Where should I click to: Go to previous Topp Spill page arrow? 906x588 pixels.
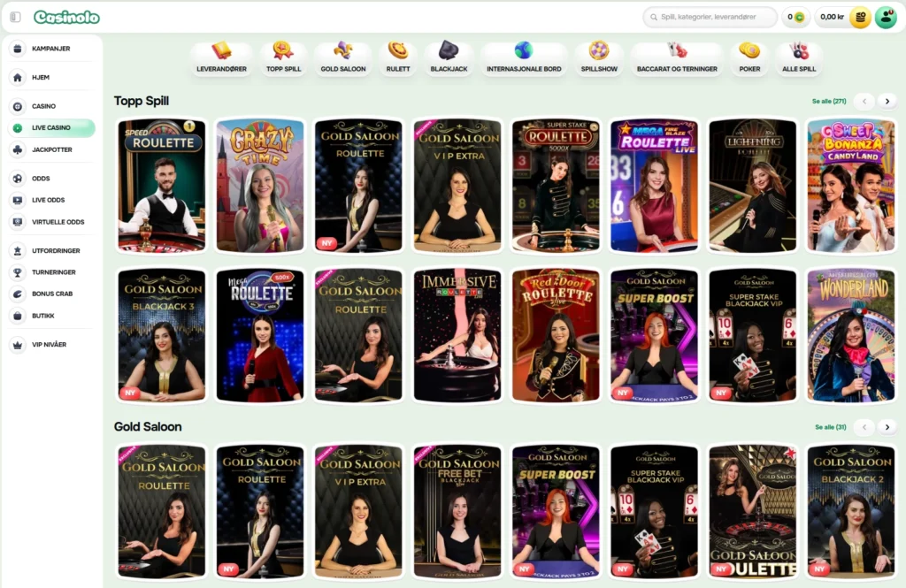point(864,101)
